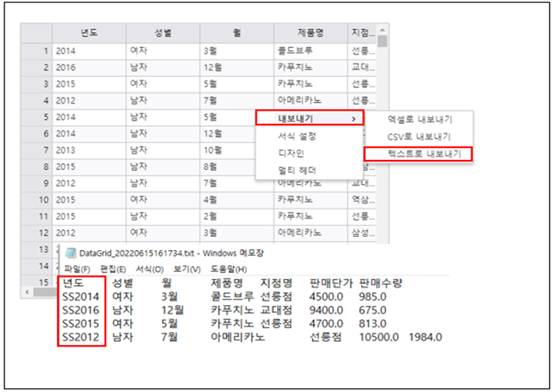Click the vertical scrollbar up arrow
The width and height of the screenshot is (553, 392).
[382, 41]
